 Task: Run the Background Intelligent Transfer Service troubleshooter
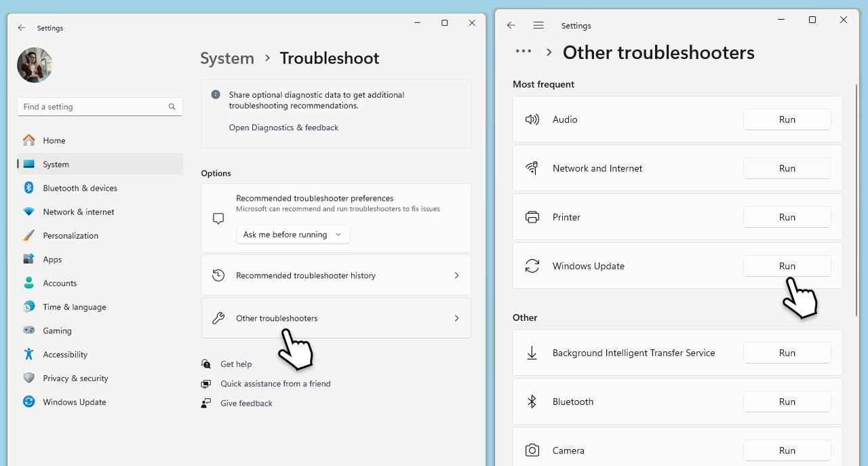[787, 353]
